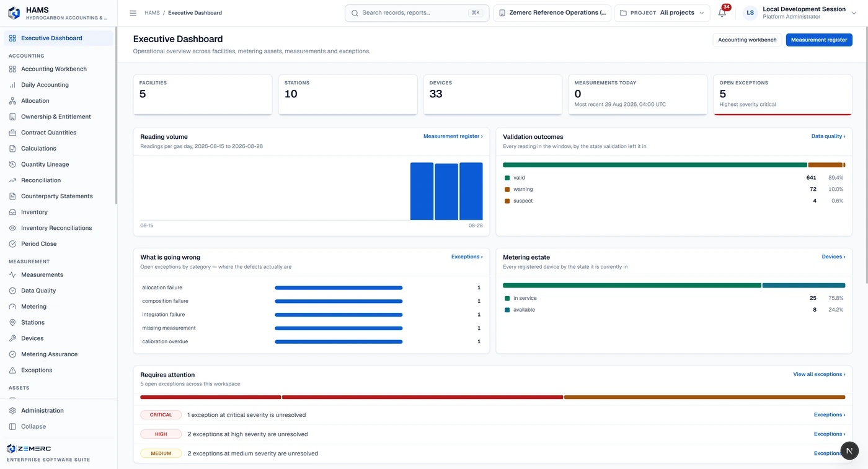Open the Zemerc Reference Operations organization selector

tap(552, 13)
